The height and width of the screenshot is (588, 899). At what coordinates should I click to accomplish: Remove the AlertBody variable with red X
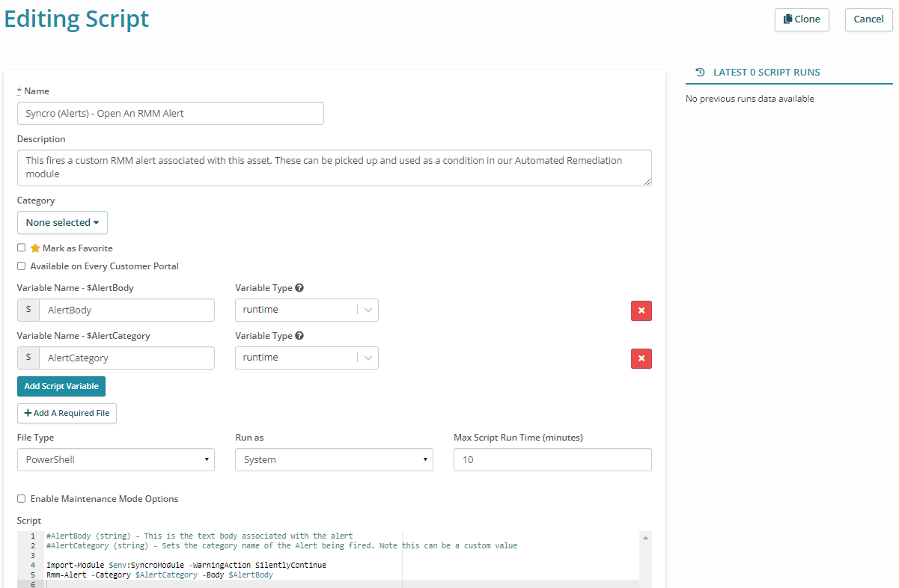(641, 310)
